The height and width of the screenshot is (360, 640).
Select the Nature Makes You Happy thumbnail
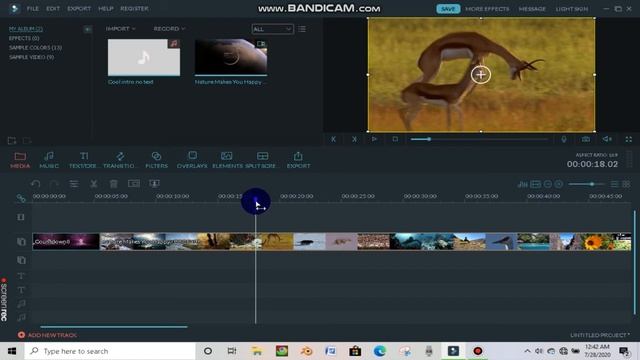click(x=231, y=58)
